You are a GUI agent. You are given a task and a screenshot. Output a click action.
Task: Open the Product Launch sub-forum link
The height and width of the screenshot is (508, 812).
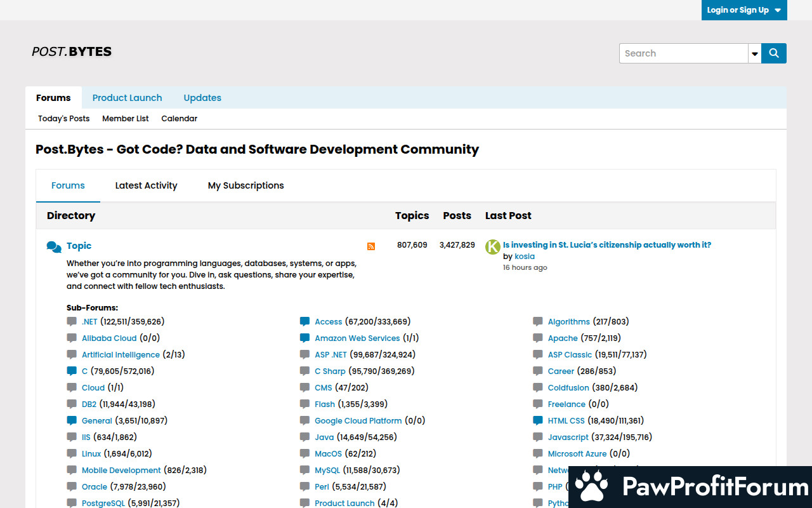point(344,503)
